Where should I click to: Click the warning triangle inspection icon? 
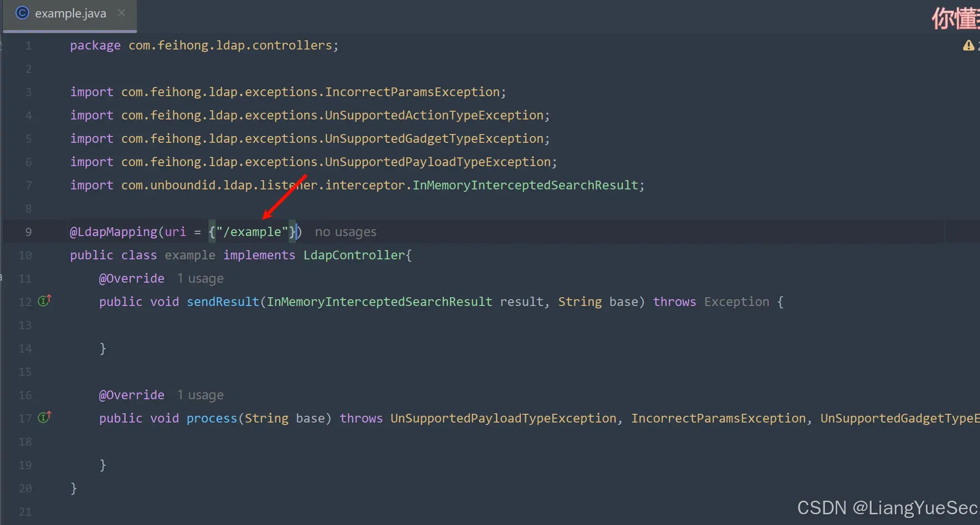point(968,46)
